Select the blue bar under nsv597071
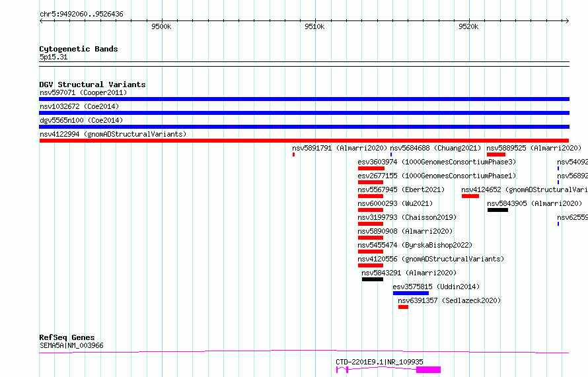 click(x=304, y=99)
